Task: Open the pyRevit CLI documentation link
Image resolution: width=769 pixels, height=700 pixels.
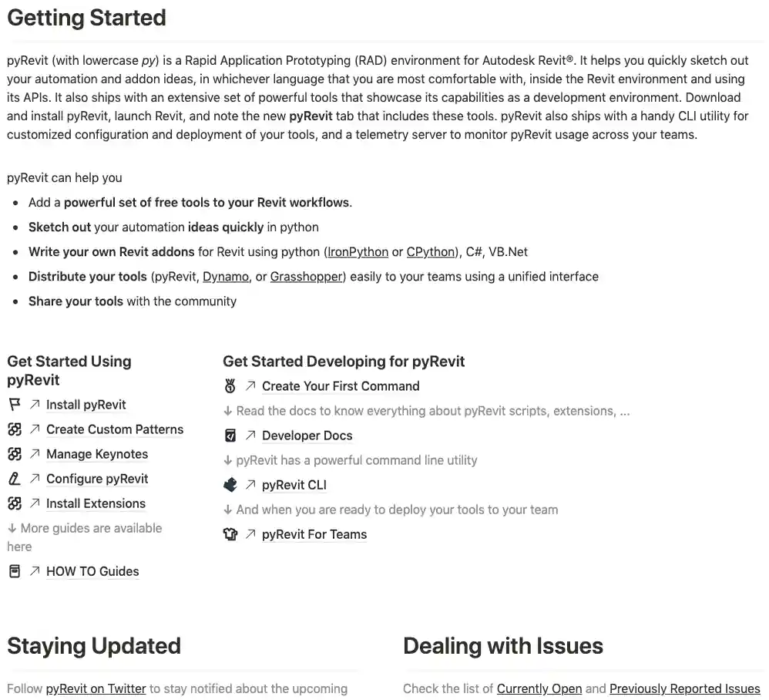Action: pyautogui.click(x=294, y=484)
